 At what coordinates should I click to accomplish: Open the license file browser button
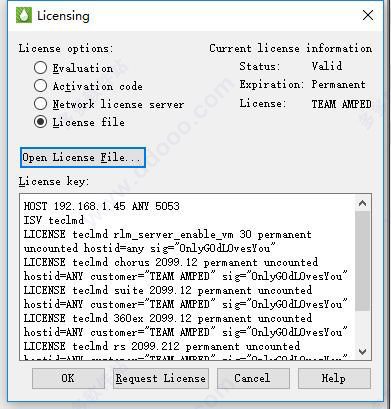coord(83,157)
